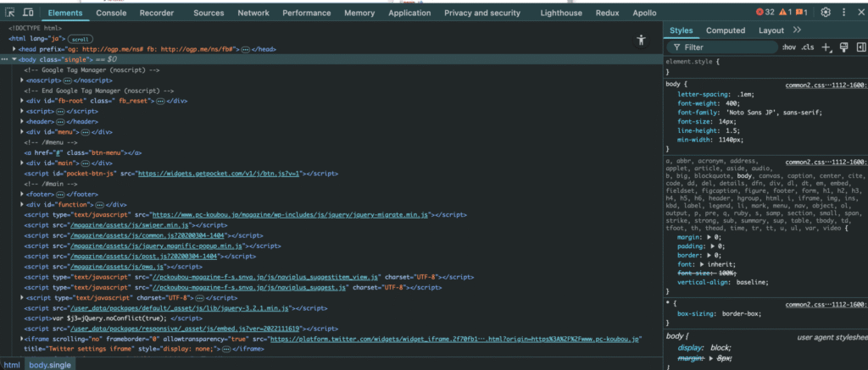
Task: Show more style pane tabs chevron
Action: [797, 30]
